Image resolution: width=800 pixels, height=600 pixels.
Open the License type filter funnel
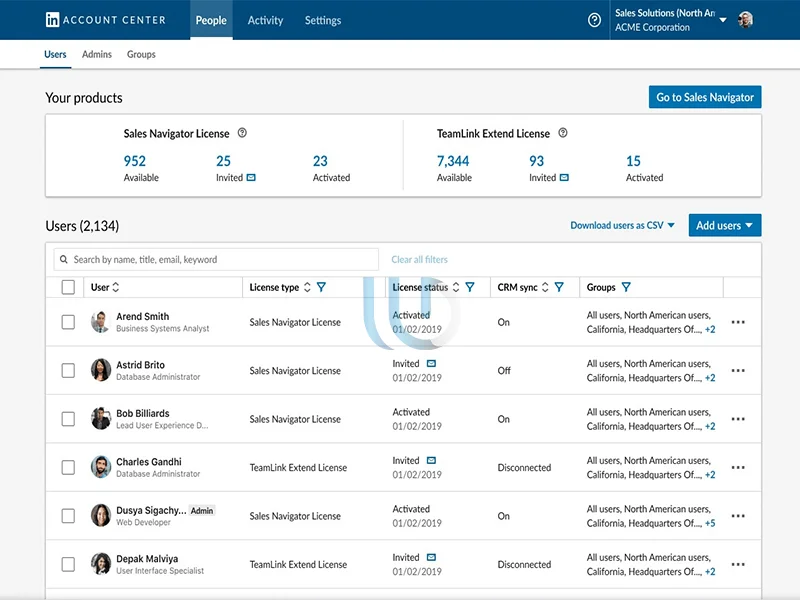[321, 287]
